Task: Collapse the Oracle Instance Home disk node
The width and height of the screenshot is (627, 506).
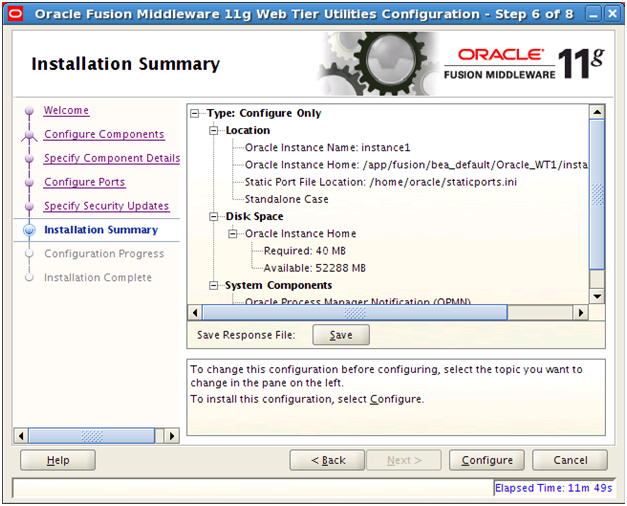Action: [233, 234]
